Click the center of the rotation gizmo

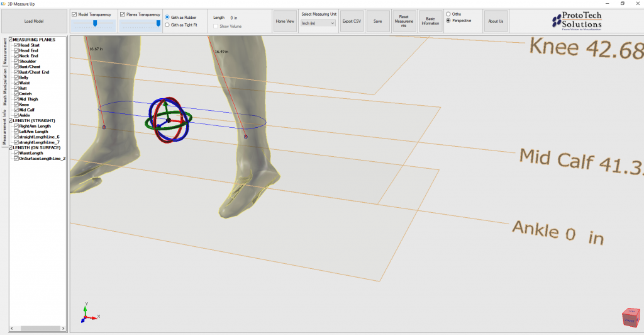click(x=169, y=120)
